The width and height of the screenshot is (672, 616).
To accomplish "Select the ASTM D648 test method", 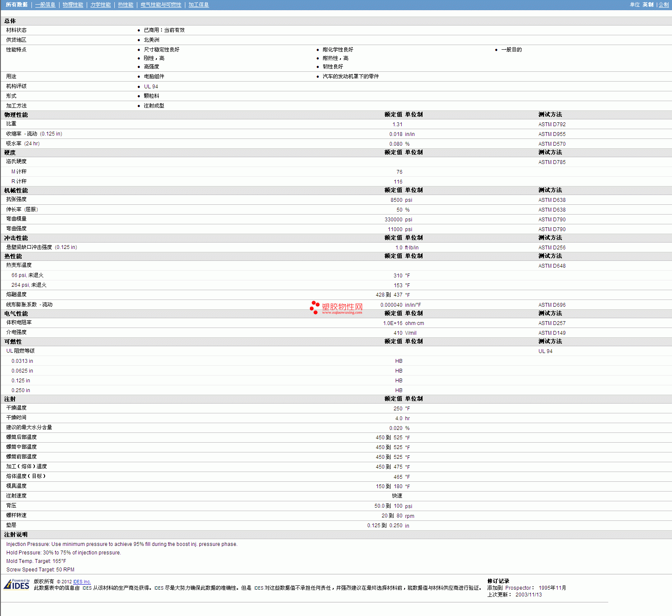I will pos(552,266).
